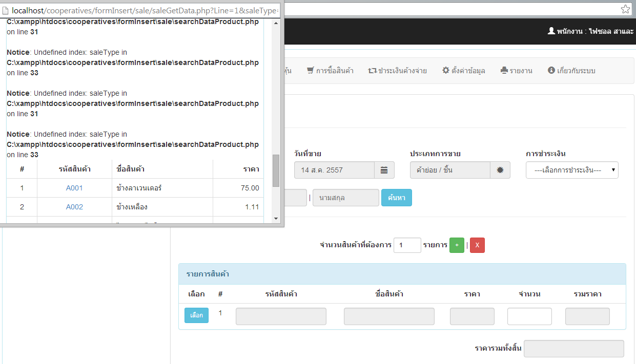This screenshot has width=636, height=364.
Task: Click price 1.11 in popup table
Action: (x=252, y=207)
